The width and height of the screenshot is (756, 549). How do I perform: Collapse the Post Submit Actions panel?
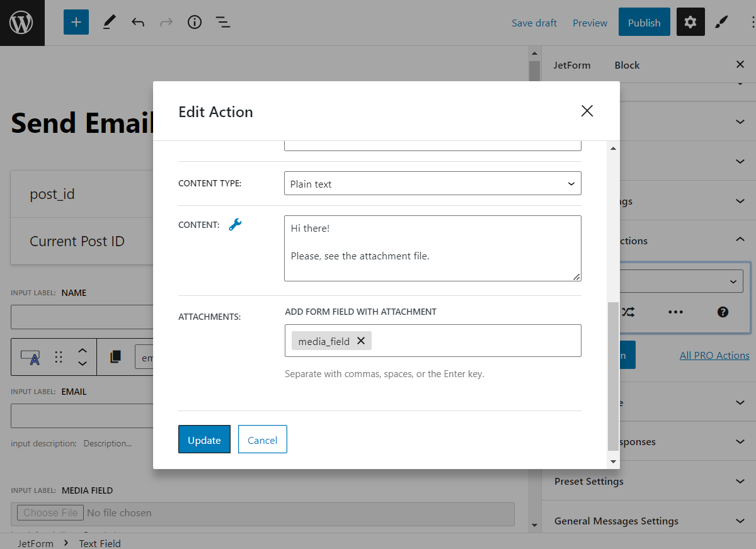[x=740, y=240]
